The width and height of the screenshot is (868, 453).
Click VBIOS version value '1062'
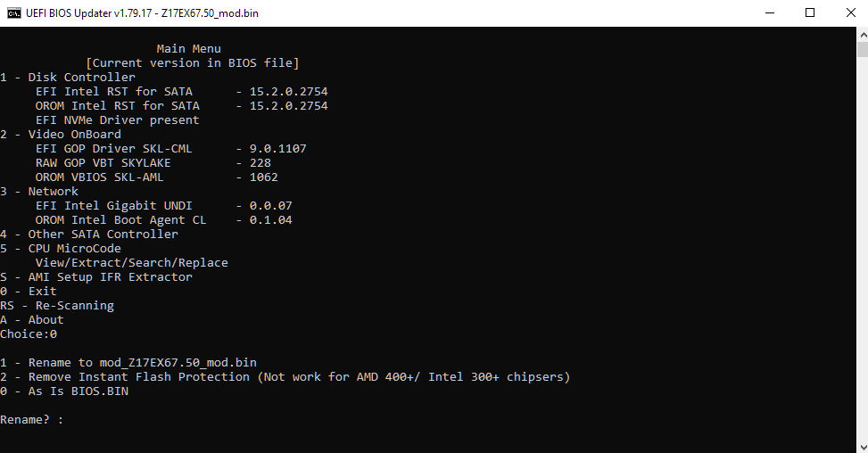click(263, 177)
